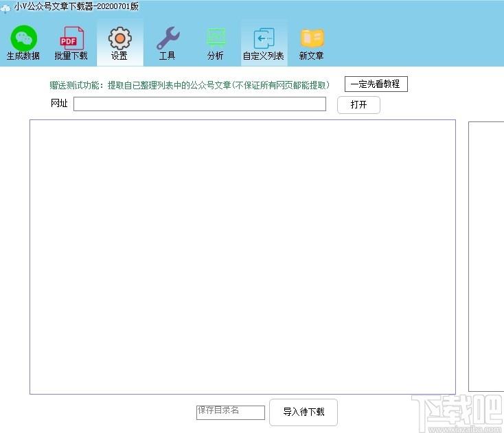504x433 pixels.
Task: Open the 新文章 book icon
Action: coord(312,38)
